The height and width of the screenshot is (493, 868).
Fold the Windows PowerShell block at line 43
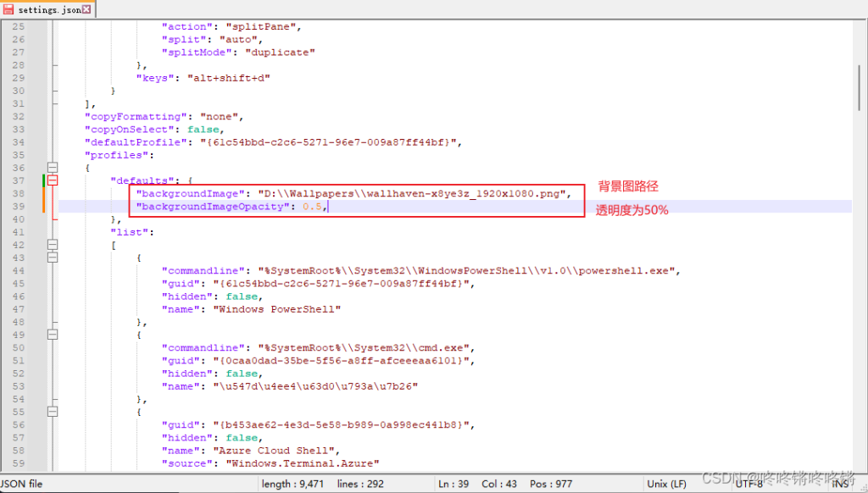click(x=53, y=258)
